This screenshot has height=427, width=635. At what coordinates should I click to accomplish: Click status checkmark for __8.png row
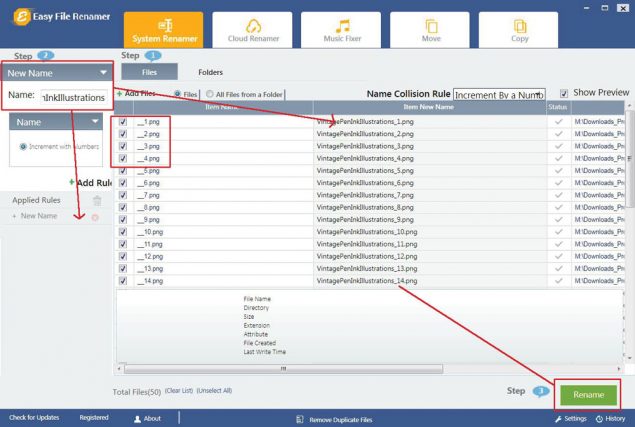558,207
